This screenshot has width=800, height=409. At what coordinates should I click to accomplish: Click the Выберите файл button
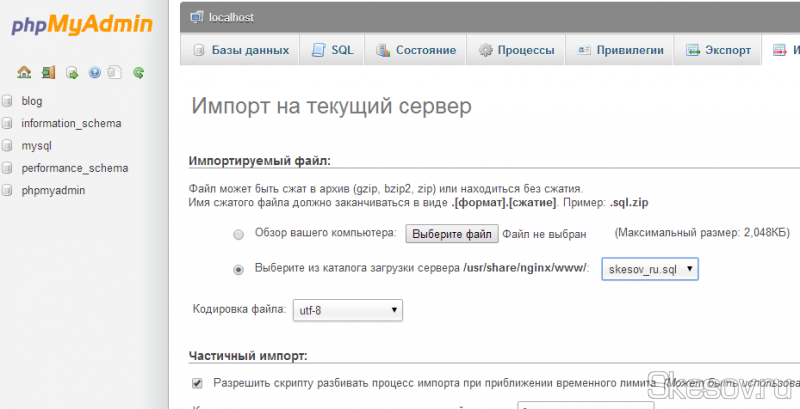point(450,235)
